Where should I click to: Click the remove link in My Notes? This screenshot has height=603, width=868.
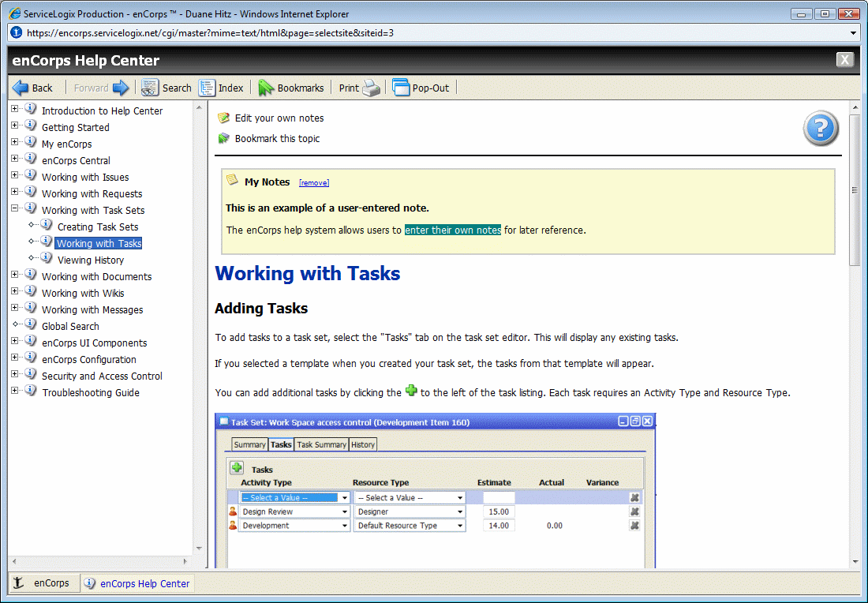pyautogui.click(x=314, y=183)
